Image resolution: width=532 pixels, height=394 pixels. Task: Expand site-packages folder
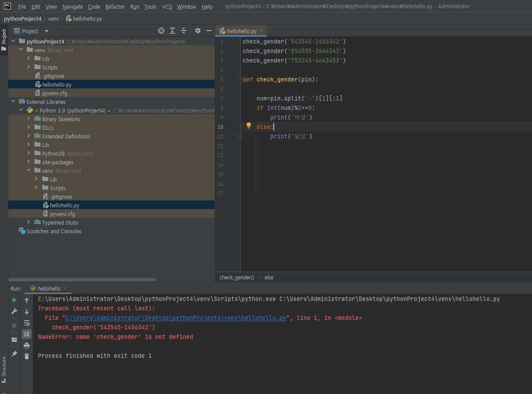28,162
